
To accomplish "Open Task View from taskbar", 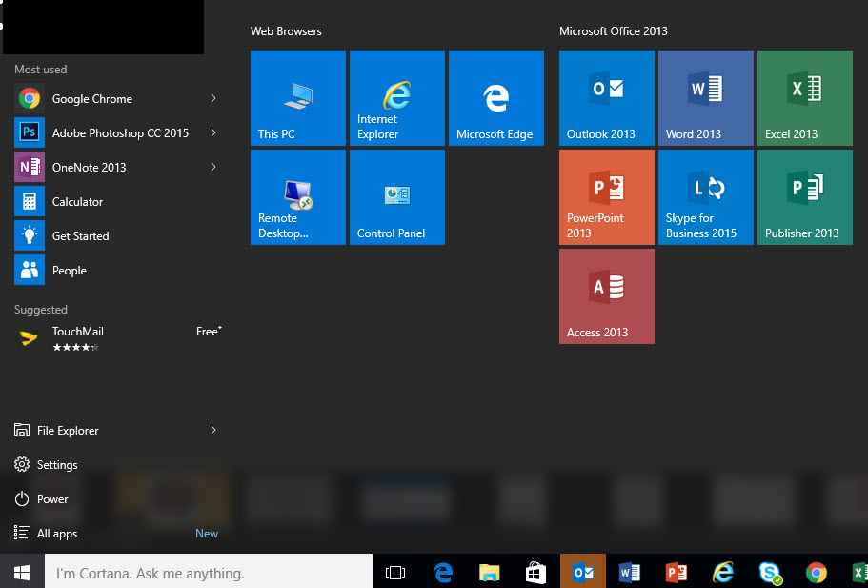I will [x=395, y=572].
